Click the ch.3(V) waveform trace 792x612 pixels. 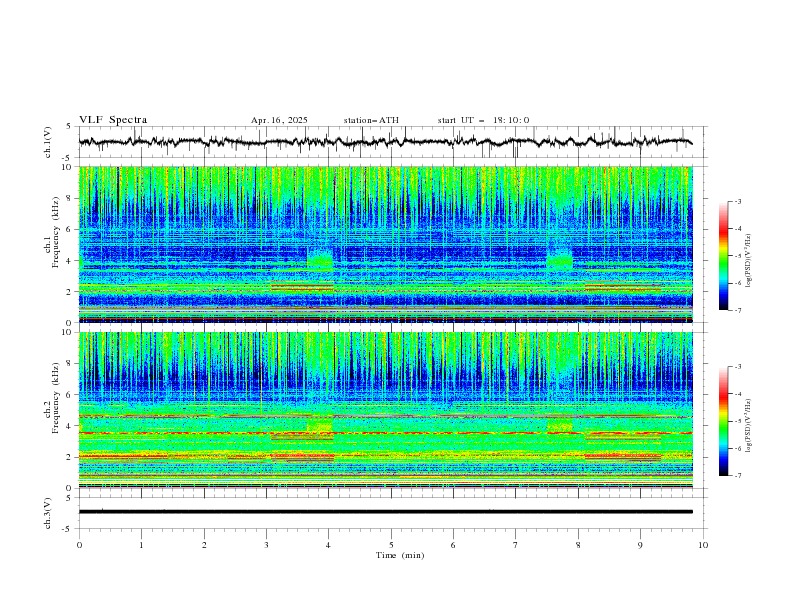385,512
